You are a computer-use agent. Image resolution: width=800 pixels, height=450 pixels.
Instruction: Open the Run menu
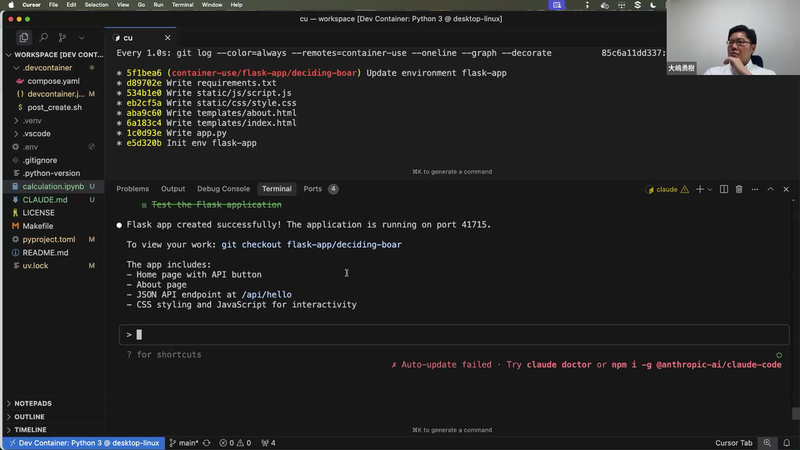[x=159, y=5]
